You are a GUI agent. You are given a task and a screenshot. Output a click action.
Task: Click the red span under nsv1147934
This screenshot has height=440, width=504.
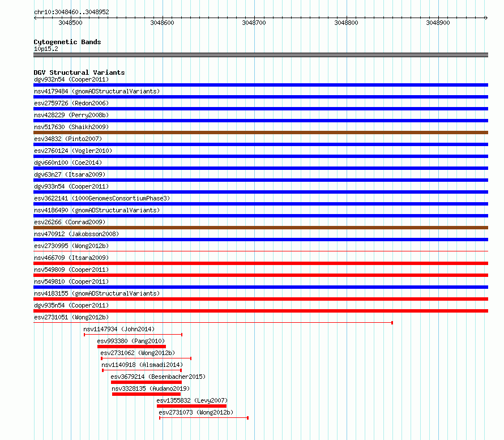tap(133, 335)
